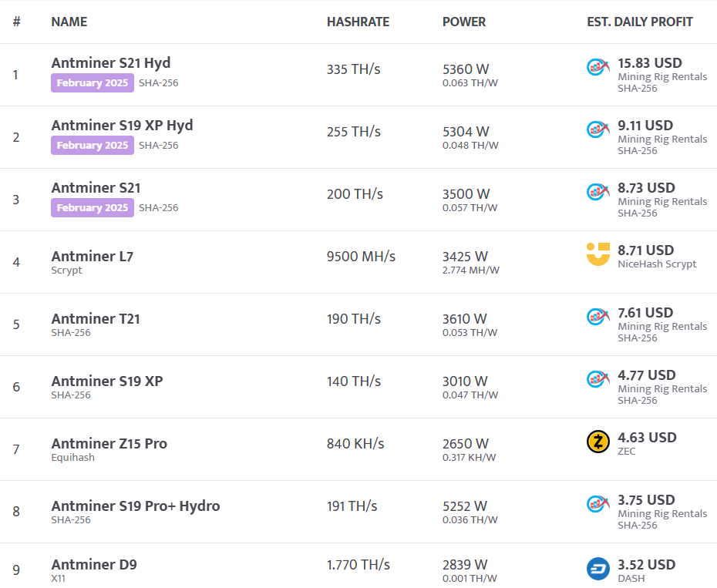Sort by Est. Daily Profit column header
The image size is (717, 588).
click(639, 22)
